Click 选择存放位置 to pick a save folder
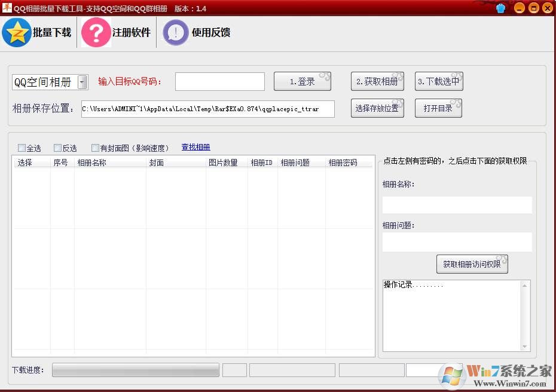Viewport: 556px width, 392px height. 377,108
